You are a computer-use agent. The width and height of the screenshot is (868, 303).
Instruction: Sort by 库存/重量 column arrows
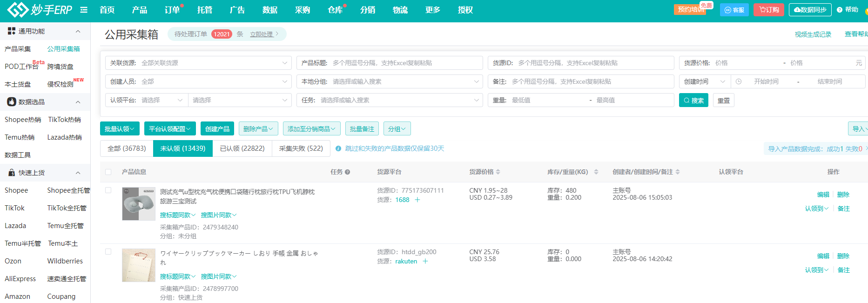pos(596,172)
